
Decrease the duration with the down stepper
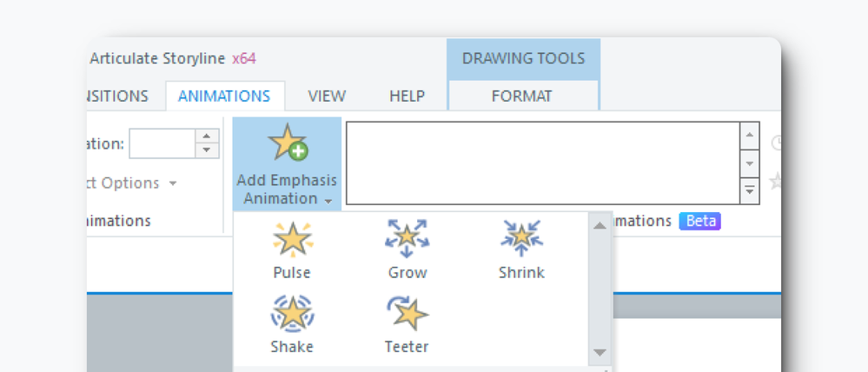[207, 150]
